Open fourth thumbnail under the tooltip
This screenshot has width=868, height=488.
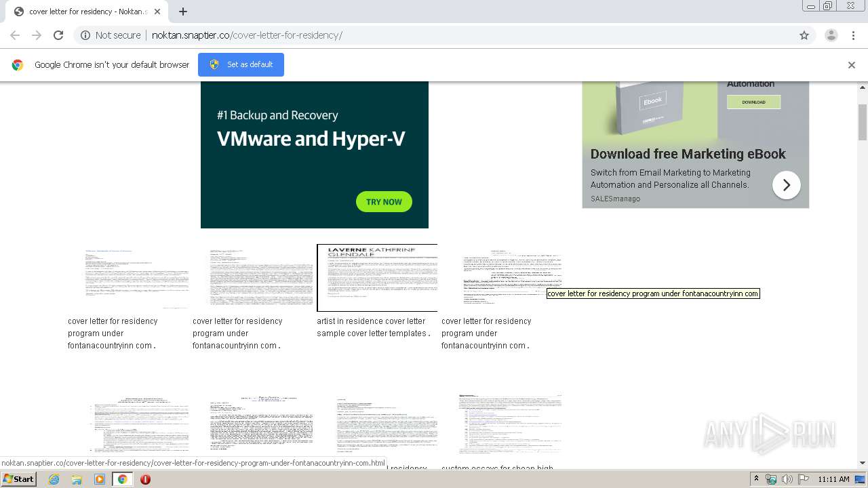tap(502, 278)
